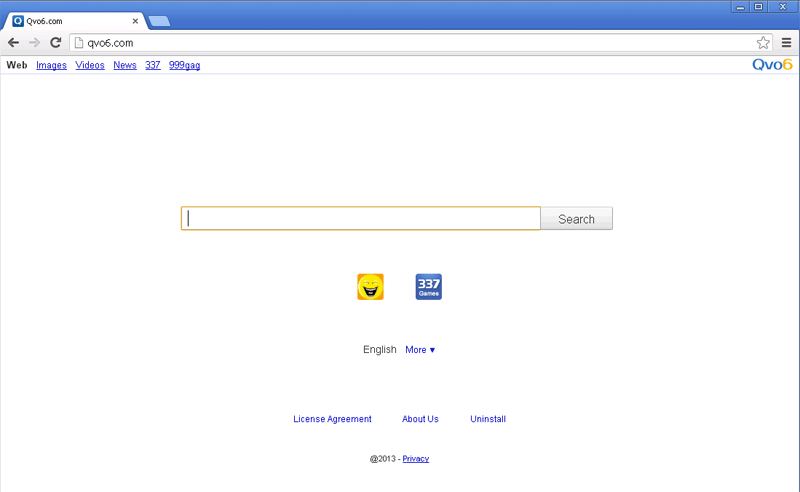
Task: Select the News search category
Action: tap(125, 65)
